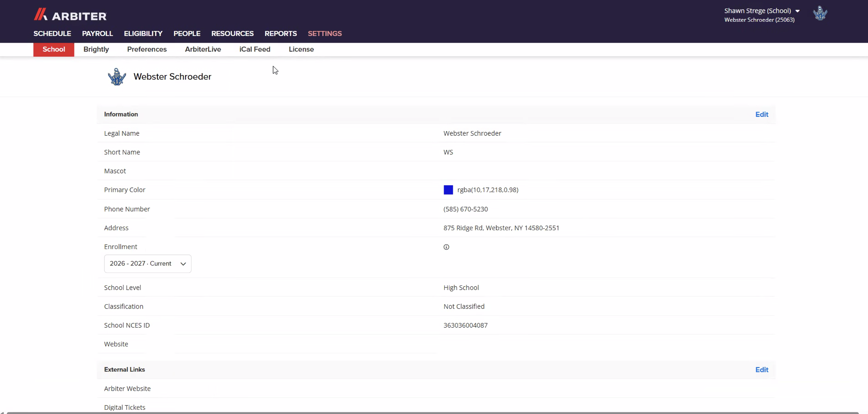Switch to the Preferences tab
Screen dimensions: 868x414
(147, 50)
